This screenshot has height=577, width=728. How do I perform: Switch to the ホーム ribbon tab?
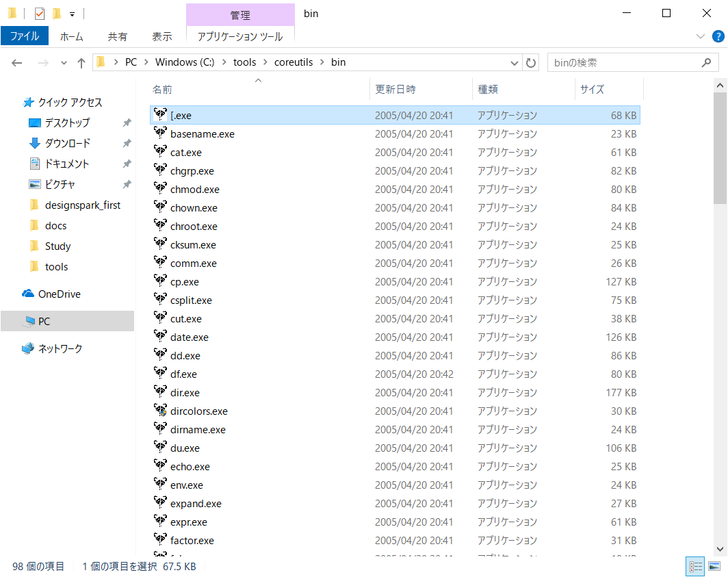point(71,37)
